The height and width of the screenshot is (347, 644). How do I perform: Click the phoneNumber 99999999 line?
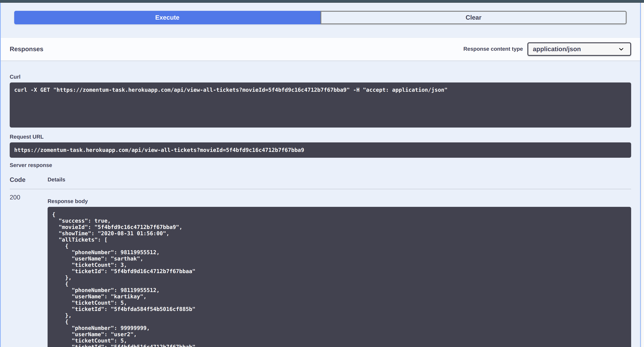(x=110, y=328)
